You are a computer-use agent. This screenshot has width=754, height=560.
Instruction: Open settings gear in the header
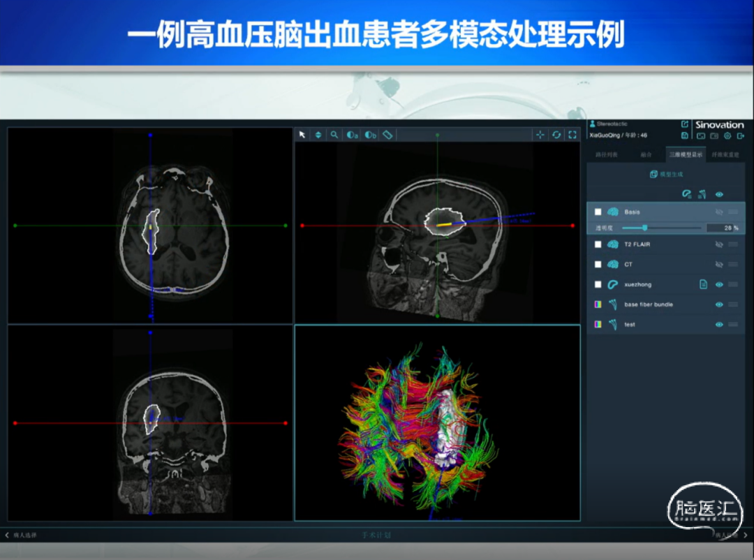[727, 135]
